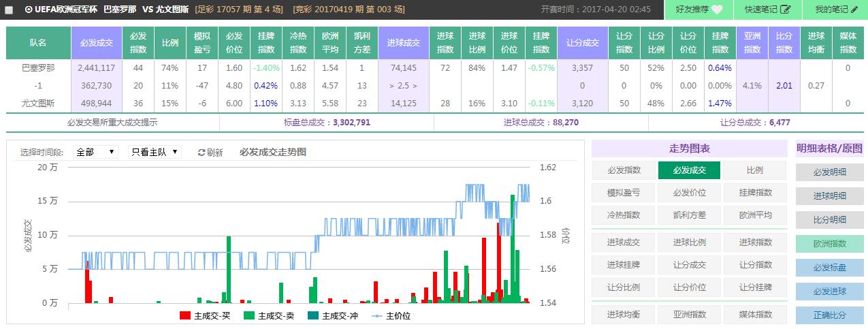Click the edit icon in 我的笔记
The image size is (868, 329).
click(x=854, y=10)
